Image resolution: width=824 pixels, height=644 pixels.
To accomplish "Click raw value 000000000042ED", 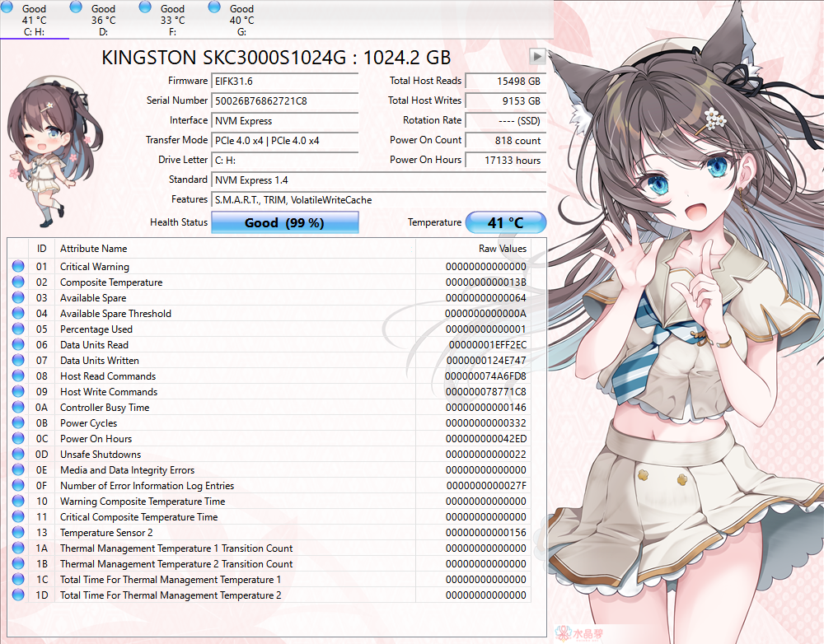I will [x=486, y=439].
